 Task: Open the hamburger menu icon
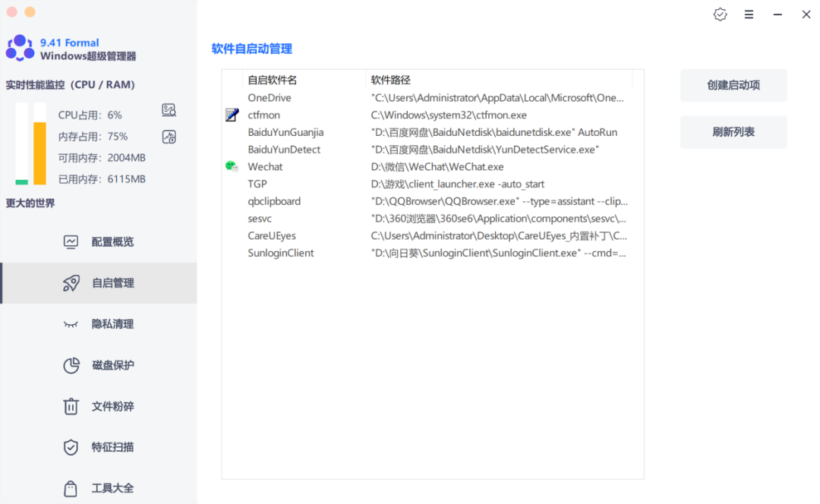(x=749, y=14)
